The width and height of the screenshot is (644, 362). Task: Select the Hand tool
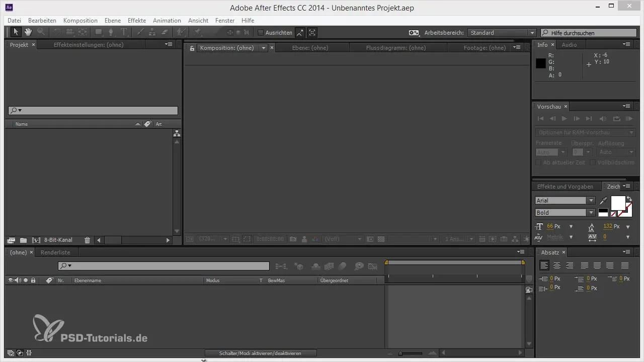tap(28, 32)
